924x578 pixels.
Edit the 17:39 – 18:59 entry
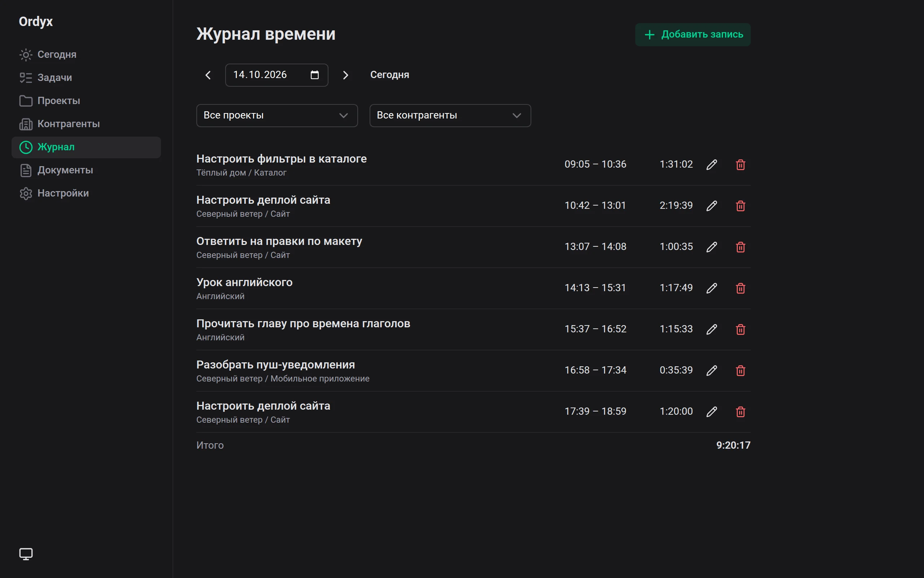click(712, 412)
